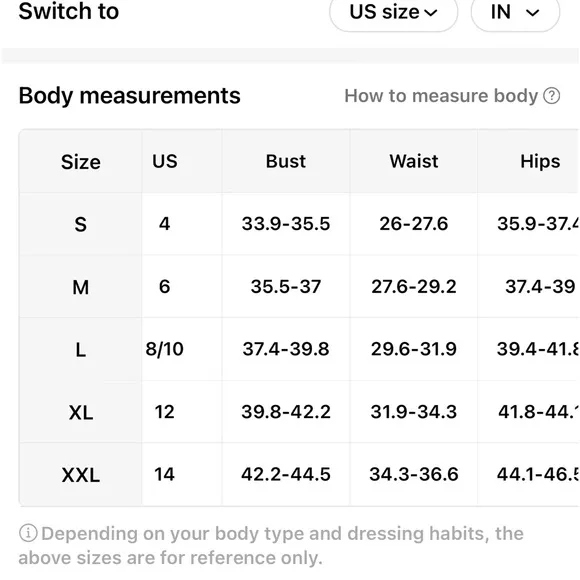This screenshot has height=580, width=580.
Task: Click the Waist column header
Action: 414,161
